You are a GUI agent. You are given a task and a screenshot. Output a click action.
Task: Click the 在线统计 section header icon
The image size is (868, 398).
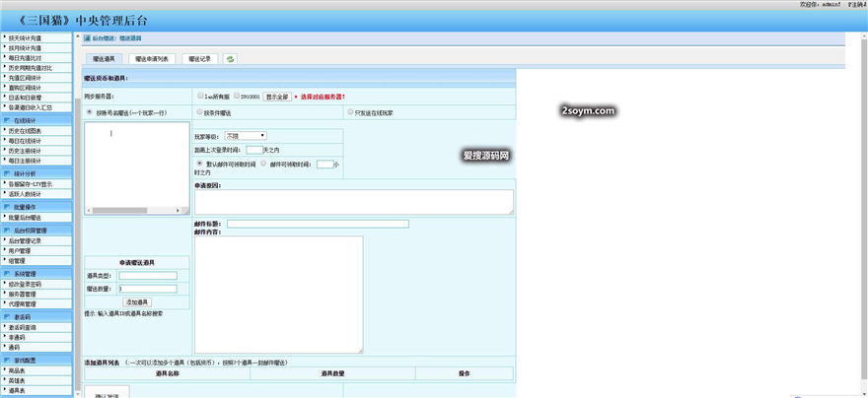(x=8, y=119)
